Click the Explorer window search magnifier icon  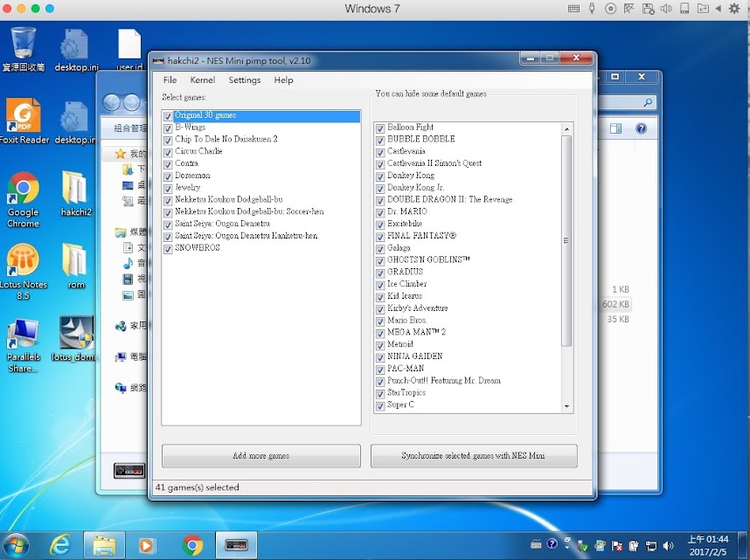pyautogui.click(x=648, y=102)
